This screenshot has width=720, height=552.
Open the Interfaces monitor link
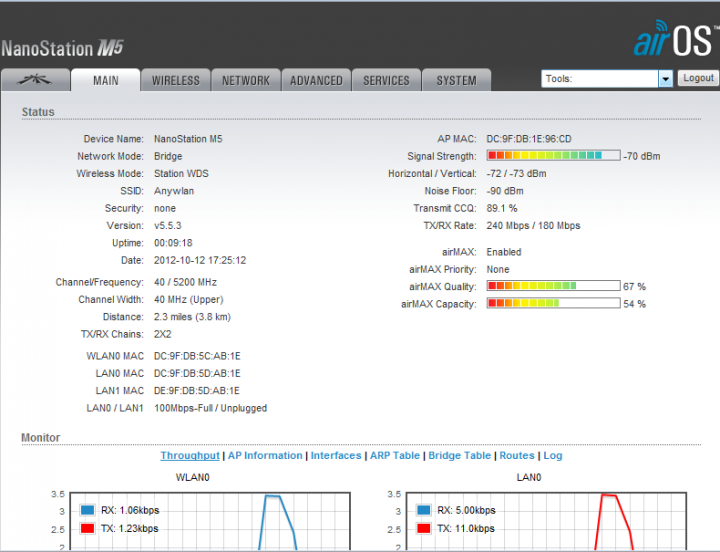336,456
